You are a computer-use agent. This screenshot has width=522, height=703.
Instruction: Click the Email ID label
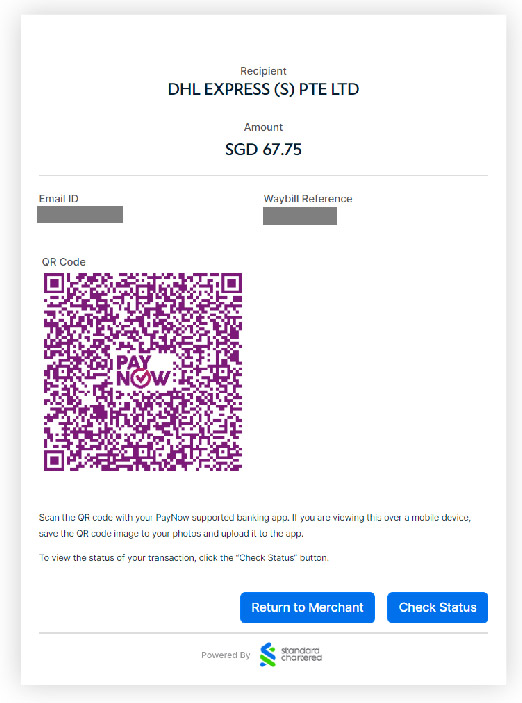[59, 199]
